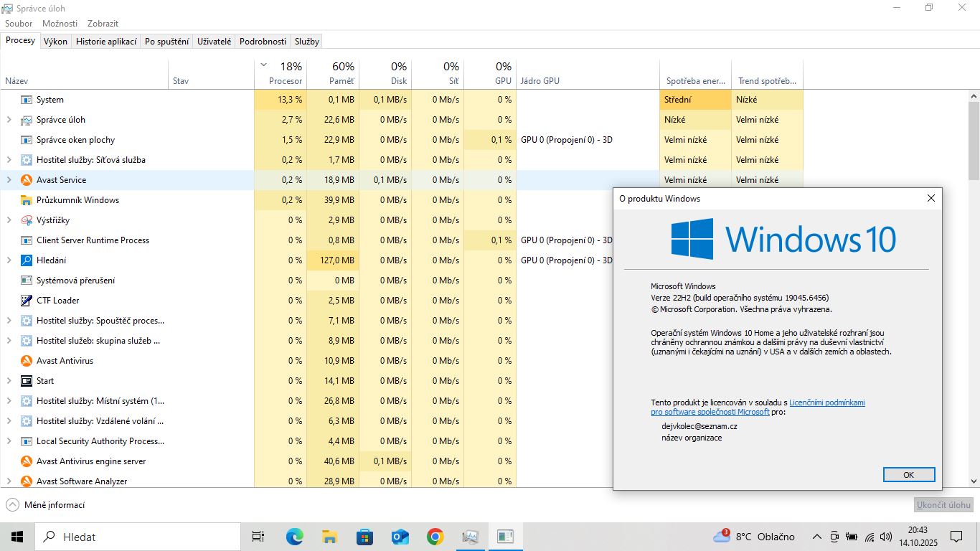Click the Hledat taskbar search box

click(138, 537)
